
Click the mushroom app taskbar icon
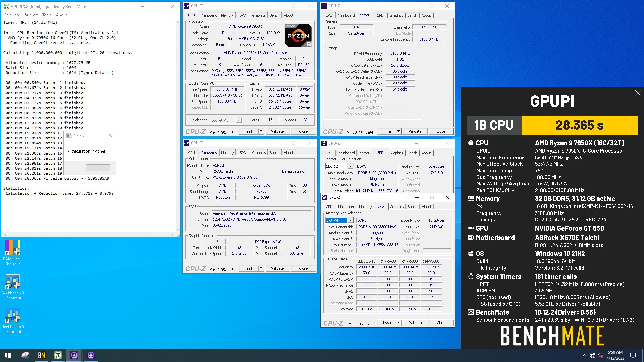pyautogui.click(x=25, y=355)
